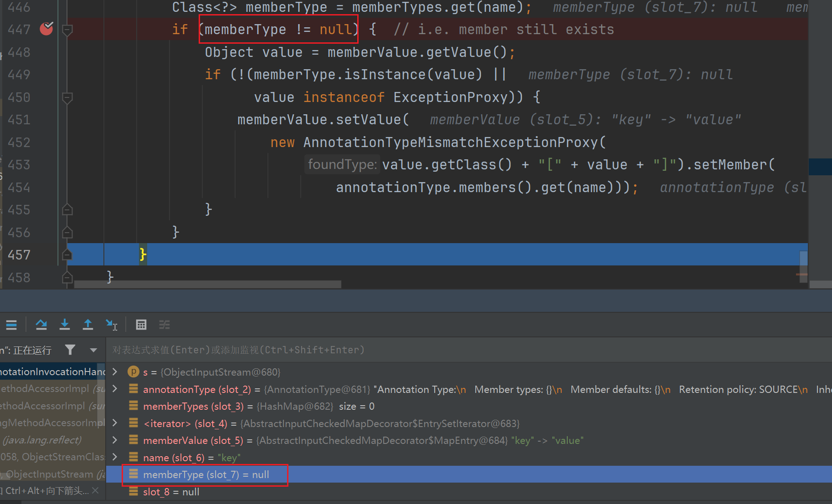Expand the iterator (slot_4) variable
Image resolution: width=832 pixels, height=504 pixels.
(x=115, y=423)
